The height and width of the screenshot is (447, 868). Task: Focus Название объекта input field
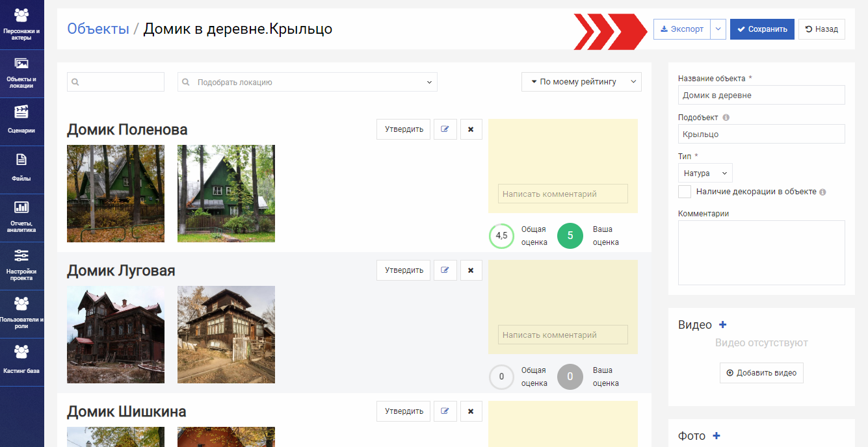(x=761, y=95)
